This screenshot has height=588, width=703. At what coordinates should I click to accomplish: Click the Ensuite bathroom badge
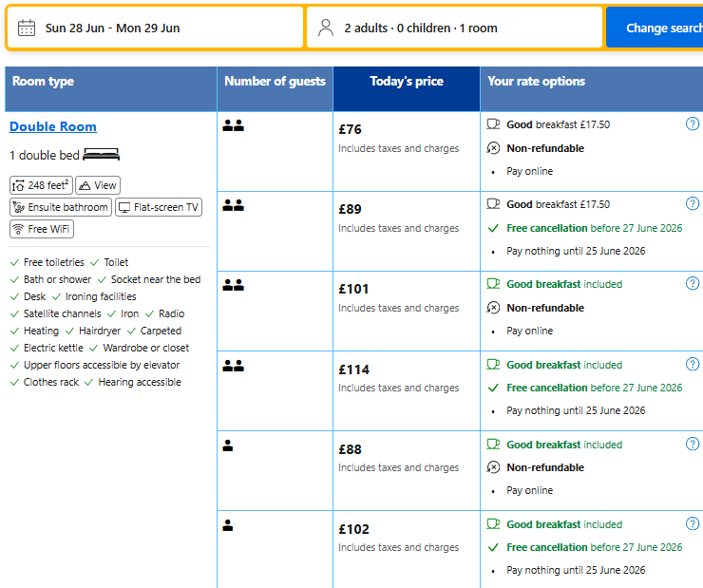click(x=61, y=207)
